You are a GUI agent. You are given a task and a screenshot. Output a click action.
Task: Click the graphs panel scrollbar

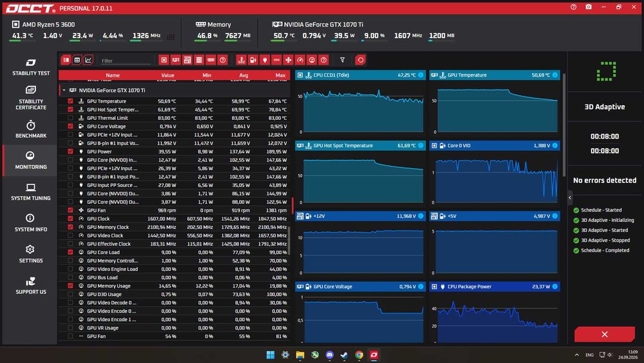564,125
